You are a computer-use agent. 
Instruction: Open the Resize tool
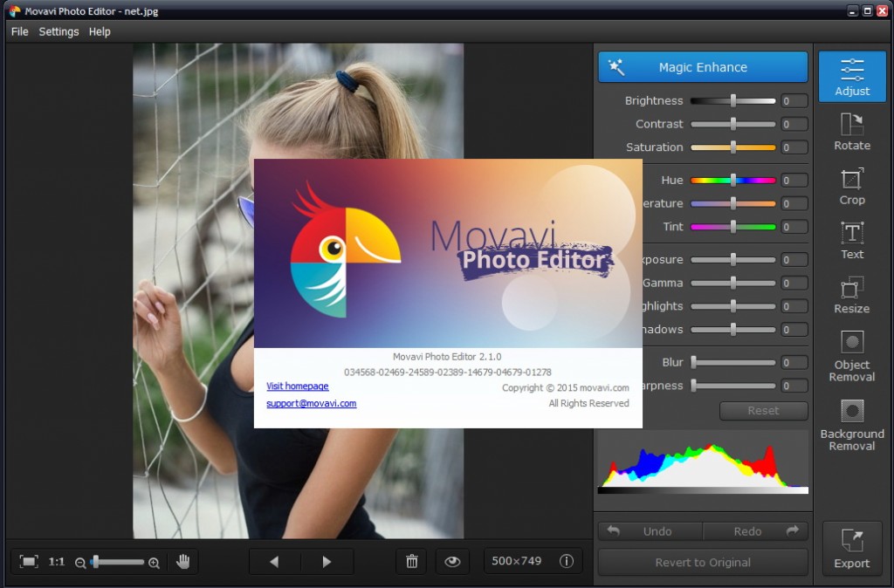[x=852, y=295]
